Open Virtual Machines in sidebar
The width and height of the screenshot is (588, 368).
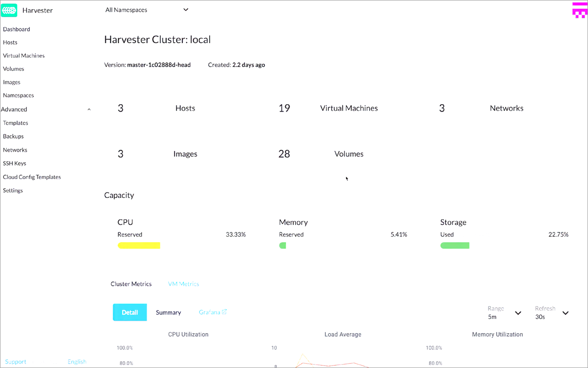click(x=24, y=56)
